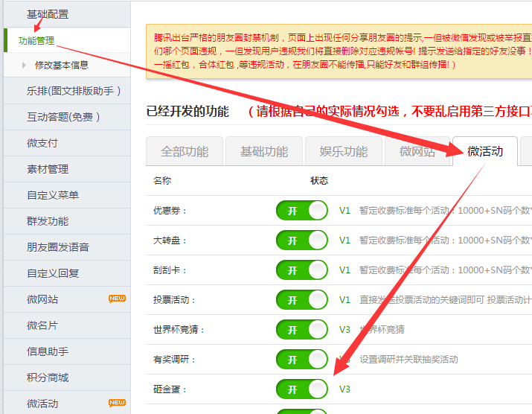The height and width of the screenshot is (414, 532).
Task: Switch to the 全部功能 tab
Action: [185, 151]
